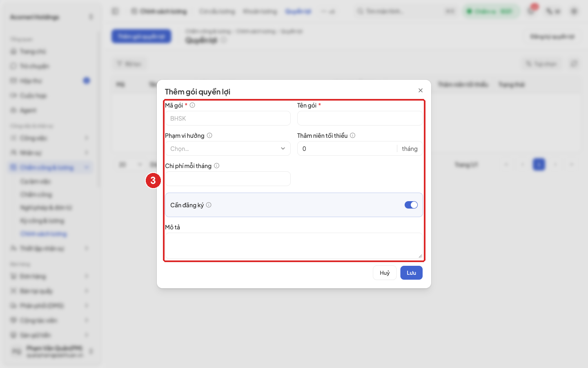Click info icon beside Phạm vi hưởng
Viewport: 588px width, 368px height.
[209, 135]
